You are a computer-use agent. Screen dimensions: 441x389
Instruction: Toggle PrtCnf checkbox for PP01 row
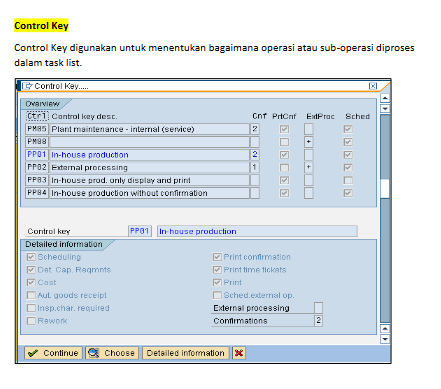[x=284, y=154]
